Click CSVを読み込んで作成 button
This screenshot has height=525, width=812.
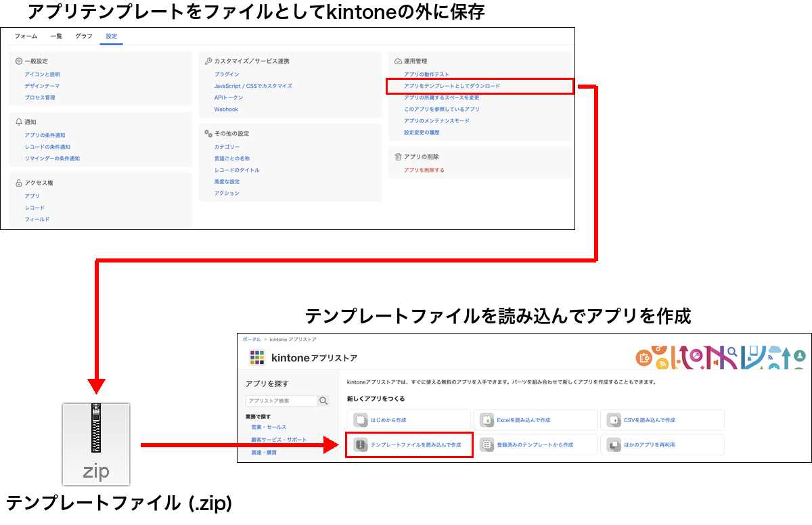662,420
